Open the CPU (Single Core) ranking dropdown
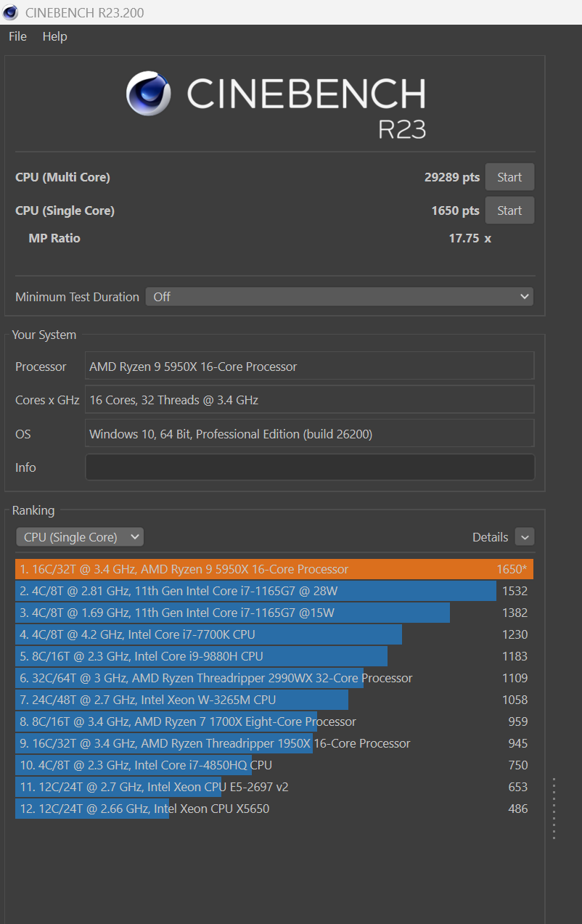 tap(80, 537)
